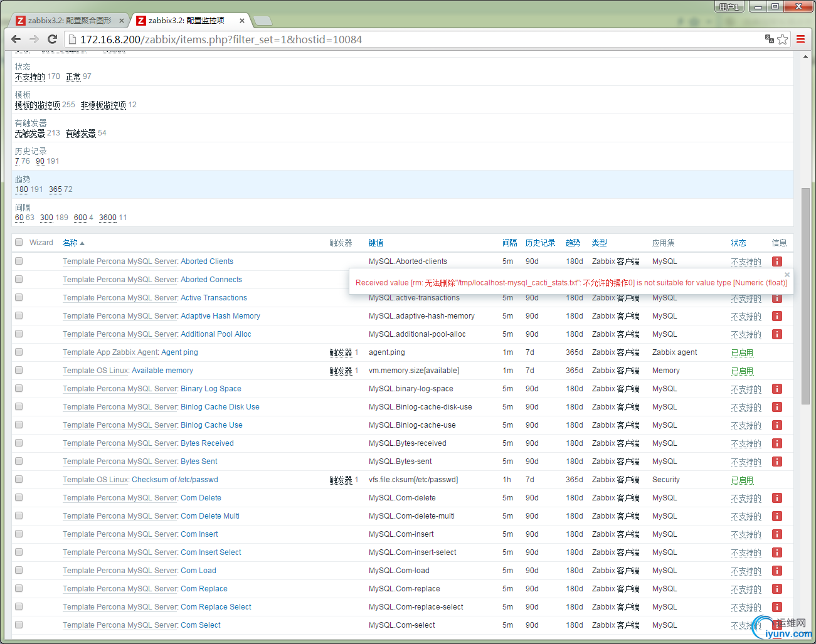The height and width of the screenshot is (644, 816).
Task: Check the Agent ping row checkbox
Action: (19, 352)
